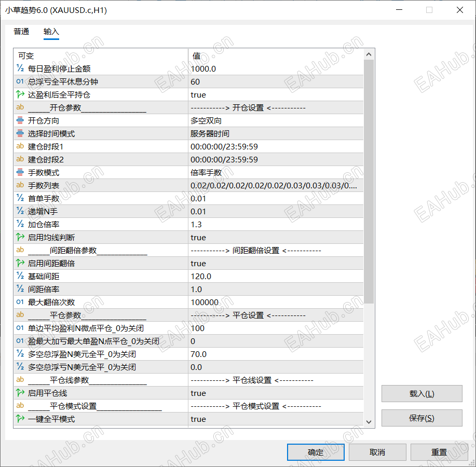Switch to the 普通 tab
Screen dimensions: 476x467
tap(21, 32)
